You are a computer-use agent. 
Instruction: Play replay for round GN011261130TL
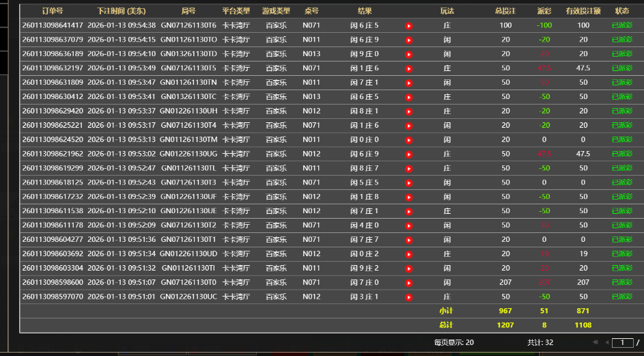coord(408,169)
